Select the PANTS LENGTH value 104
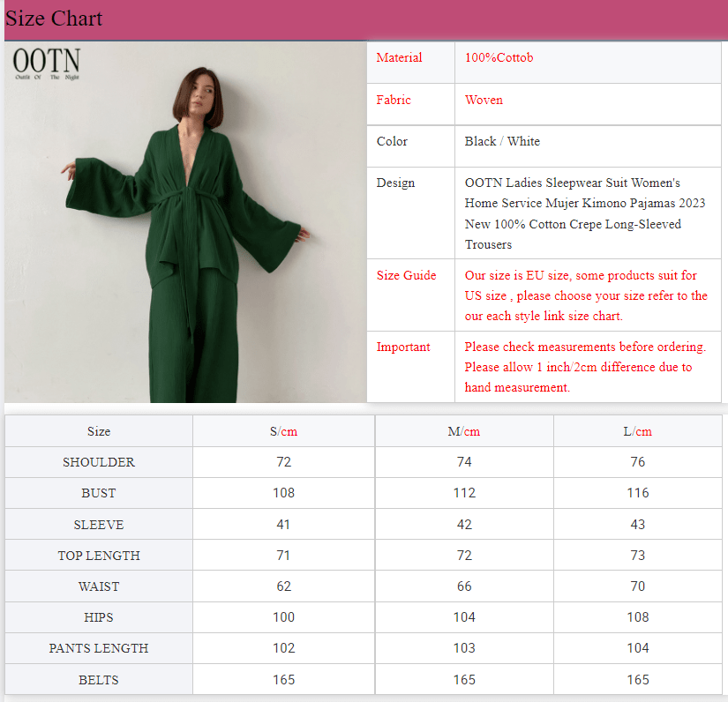 click(637, 648)
